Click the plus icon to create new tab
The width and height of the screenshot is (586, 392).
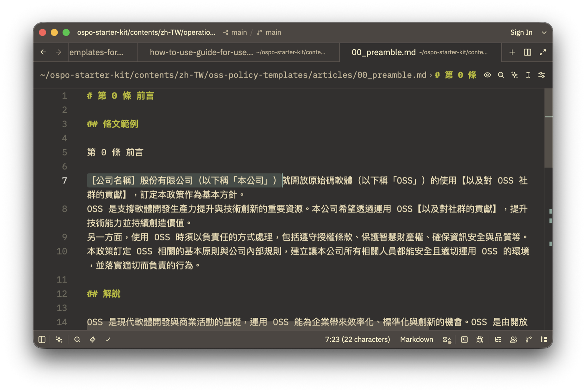coord(512,52)
